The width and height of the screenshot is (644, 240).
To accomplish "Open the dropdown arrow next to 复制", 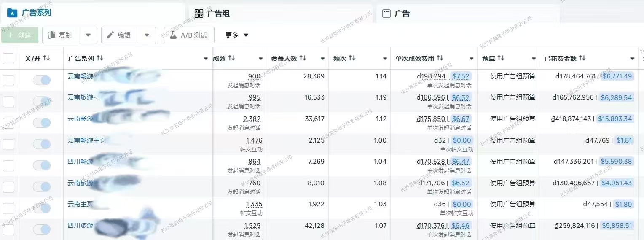I will click(x=88, y=35).
